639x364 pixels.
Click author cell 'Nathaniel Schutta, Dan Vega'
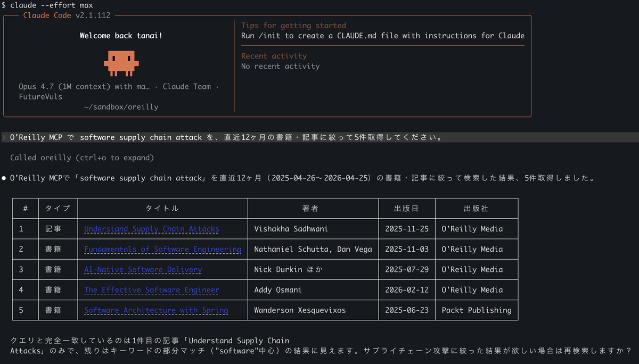(313, 249)
